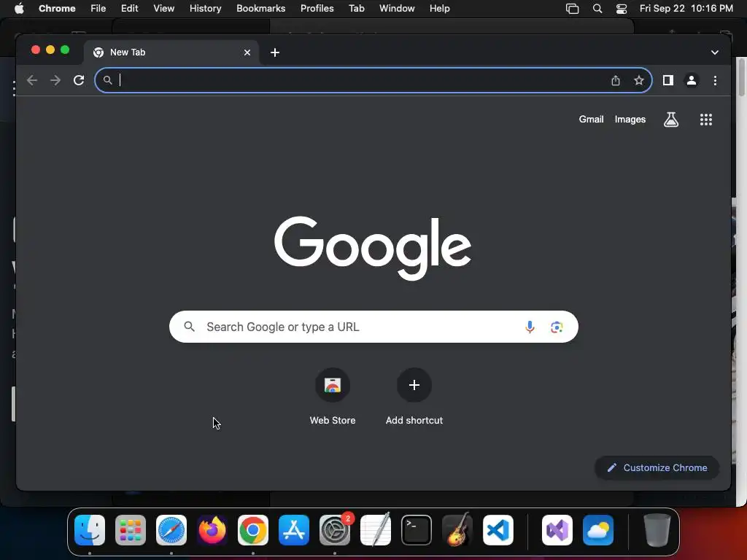The width and height of the screenshot is (747, 560).
Task: Click Chrome icon in the Dock
Action: pos(253,530)
